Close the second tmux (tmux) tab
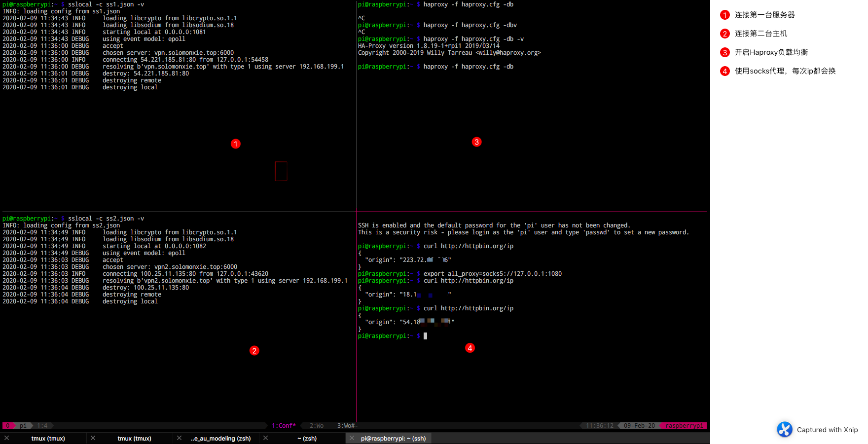The width and height of the screenshot is (868, 444). (93, 438)
